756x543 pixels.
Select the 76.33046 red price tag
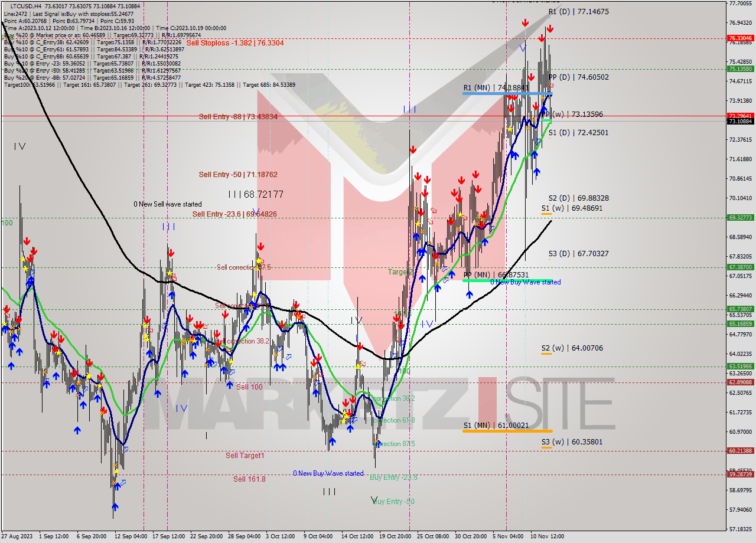coord(740,38)
